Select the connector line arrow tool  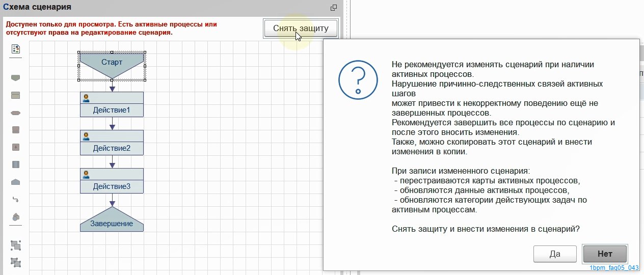(16, 199)
